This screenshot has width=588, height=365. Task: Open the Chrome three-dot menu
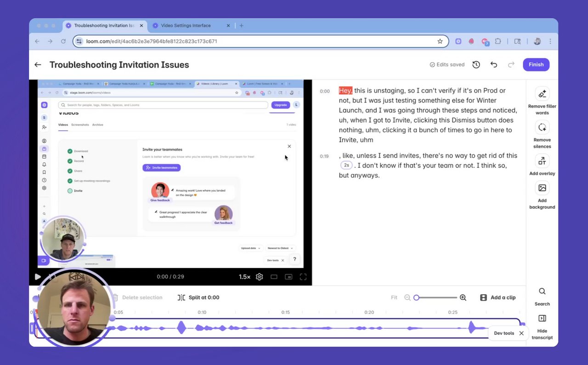click(x=550, y=41)
